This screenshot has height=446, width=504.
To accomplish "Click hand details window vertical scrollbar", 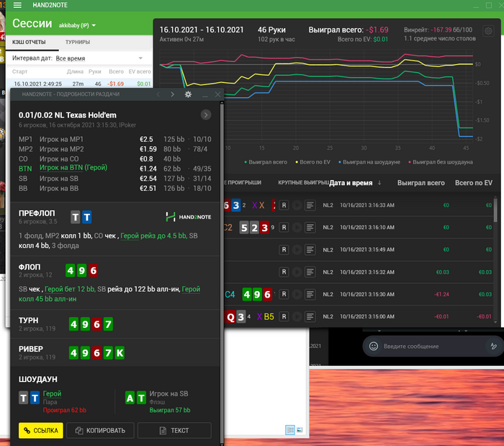I will point(222,273).
